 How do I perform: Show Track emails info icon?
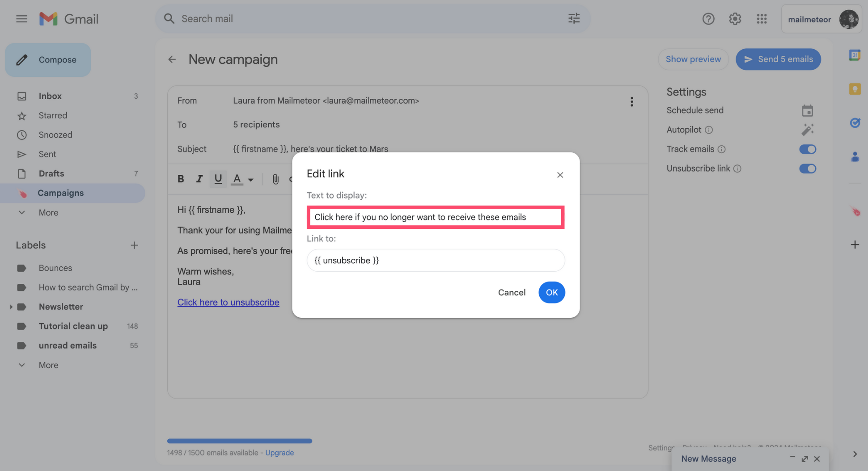(x=721, y=149)
